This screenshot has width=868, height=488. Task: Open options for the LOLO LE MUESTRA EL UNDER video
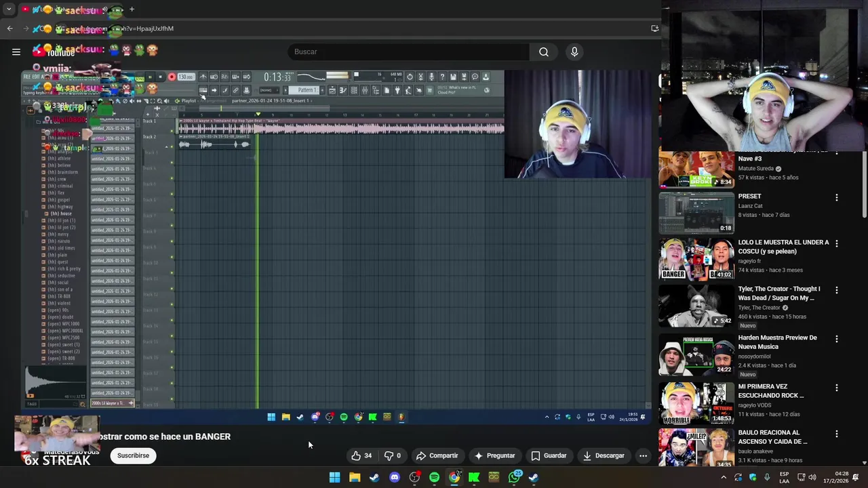tap(836, 244)
